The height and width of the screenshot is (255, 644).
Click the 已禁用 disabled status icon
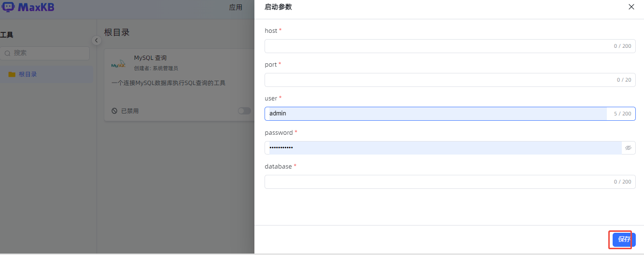click(114, 111)
